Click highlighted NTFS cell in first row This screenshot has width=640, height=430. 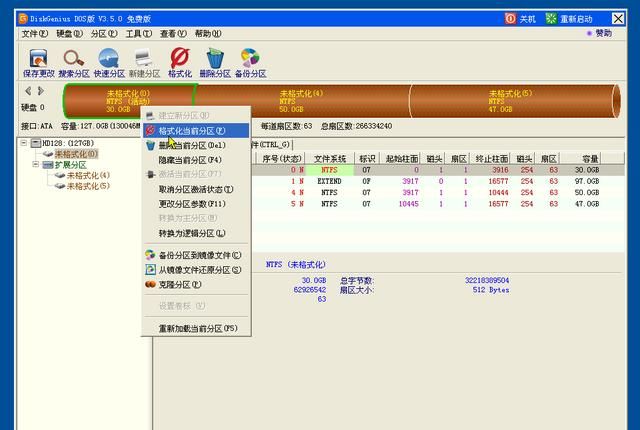329,170
